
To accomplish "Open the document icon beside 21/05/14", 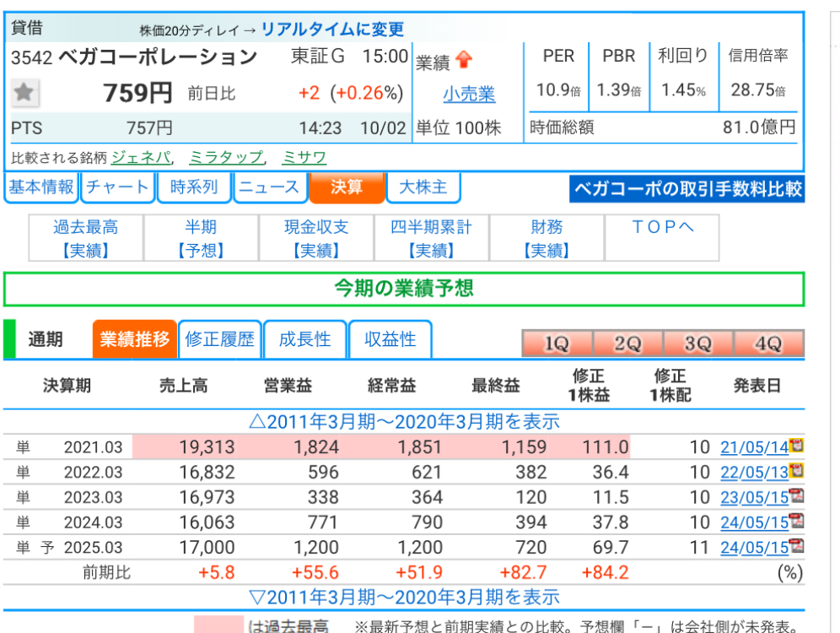I will coord(797,446).
